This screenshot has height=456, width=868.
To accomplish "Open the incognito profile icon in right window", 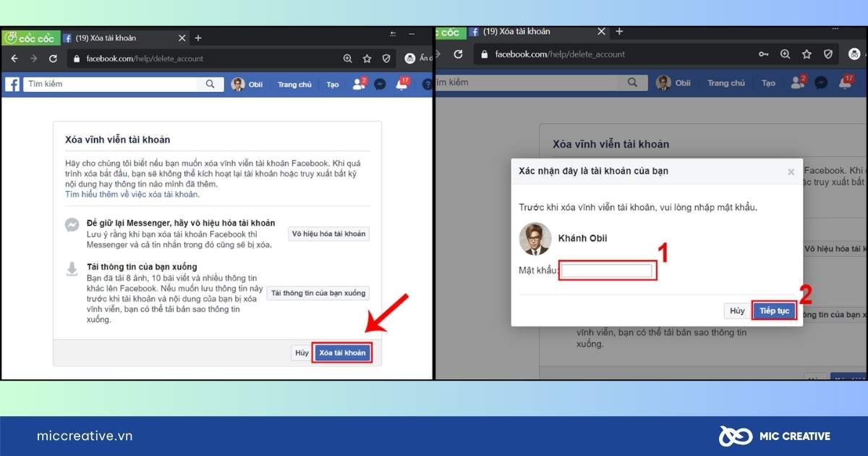I will pos(854,54).
